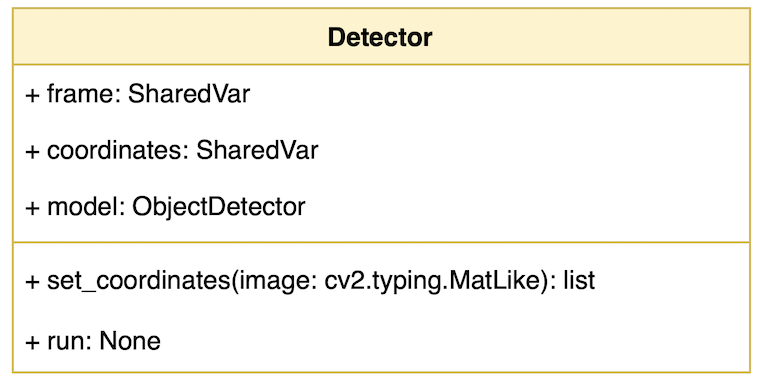Click the None return type

(130, 341)
